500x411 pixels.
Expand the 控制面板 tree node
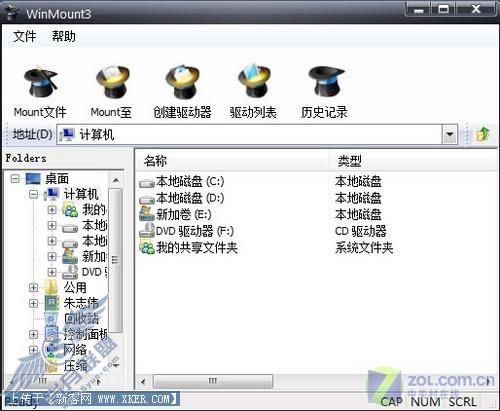pos(33,334)
